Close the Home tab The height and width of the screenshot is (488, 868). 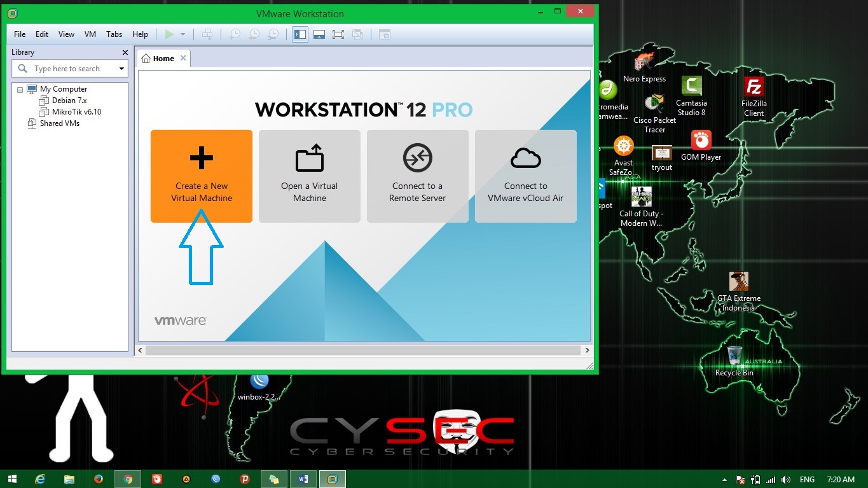pyautogui.click(x=183, y=58)
